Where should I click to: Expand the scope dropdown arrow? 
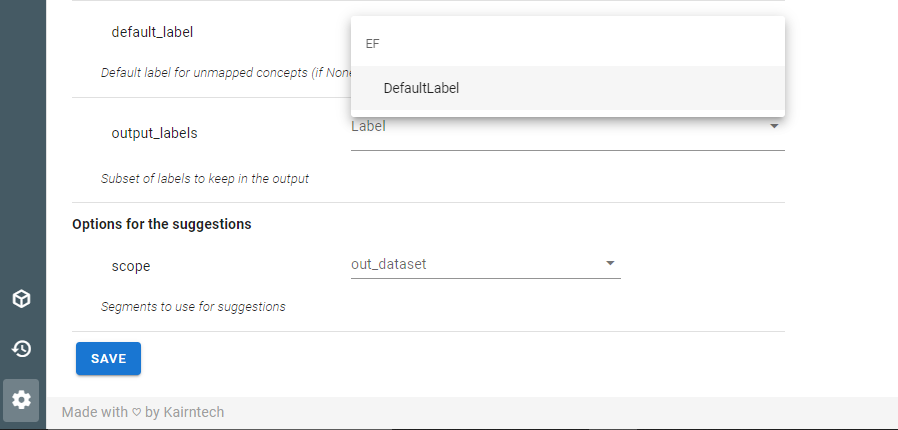[x=610, y=263]
